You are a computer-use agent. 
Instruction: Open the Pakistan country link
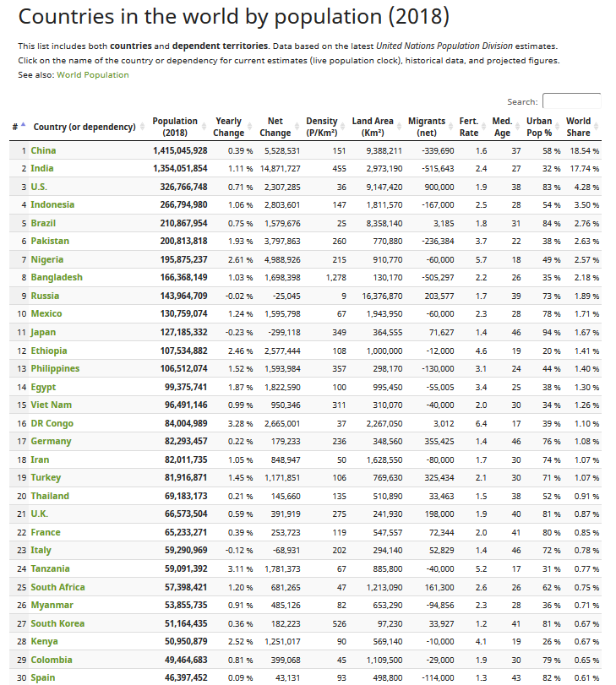click(x=50, y=241)
